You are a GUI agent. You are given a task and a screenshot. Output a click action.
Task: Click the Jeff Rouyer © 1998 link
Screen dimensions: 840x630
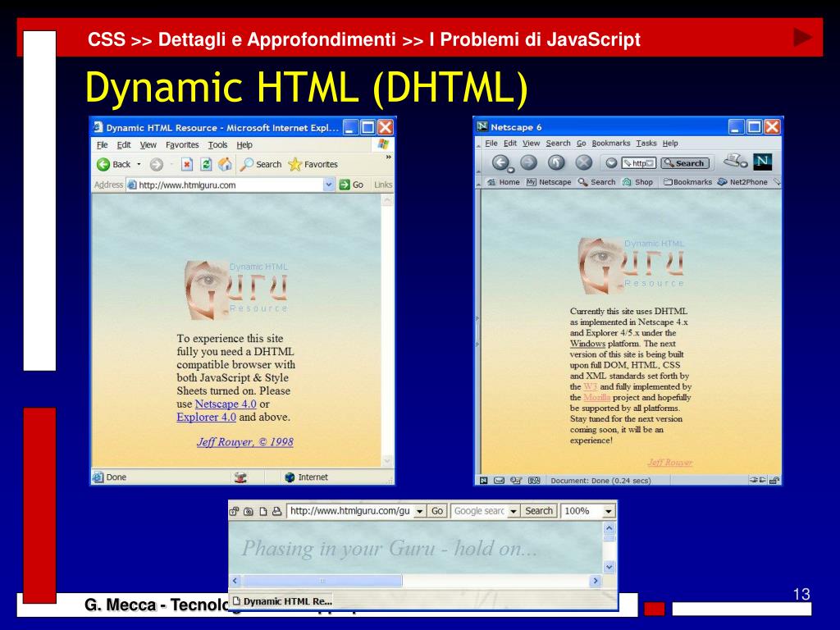[244, 442]
